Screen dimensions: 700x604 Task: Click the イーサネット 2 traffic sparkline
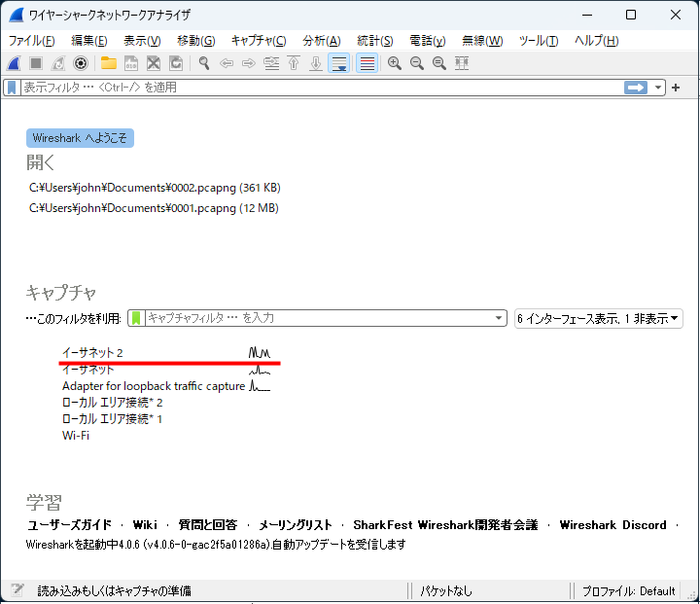(260, 352)
